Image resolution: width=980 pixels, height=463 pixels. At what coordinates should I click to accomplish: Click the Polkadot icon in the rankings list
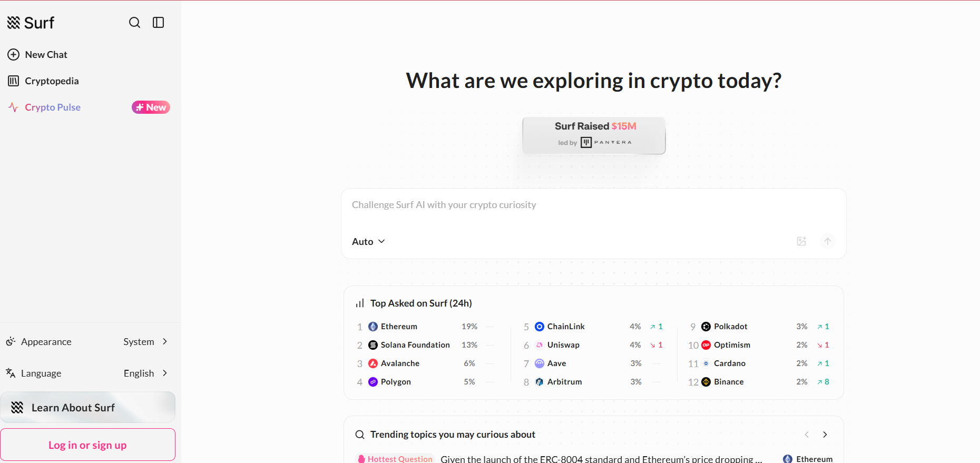point(706,327)
